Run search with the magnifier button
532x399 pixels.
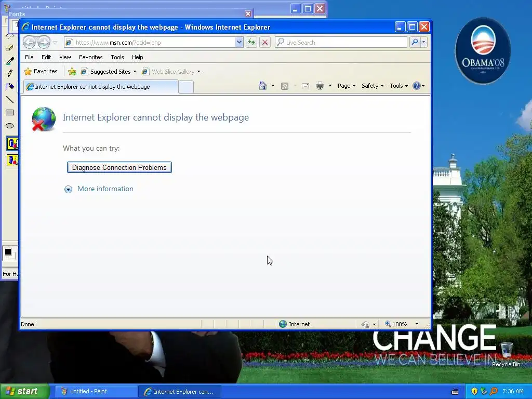[x=415, y=43]
